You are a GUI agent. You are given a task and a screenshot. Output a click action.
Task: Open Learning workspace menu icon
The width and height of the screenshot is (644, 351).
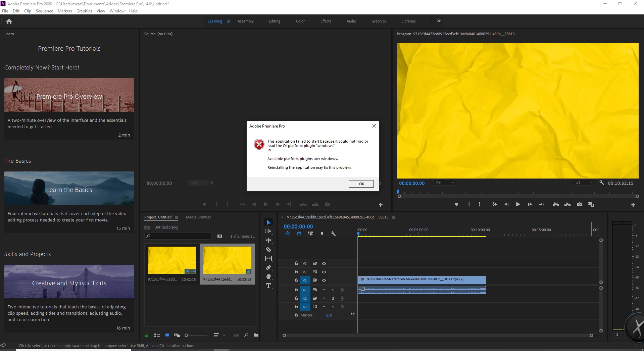(229, 21)
